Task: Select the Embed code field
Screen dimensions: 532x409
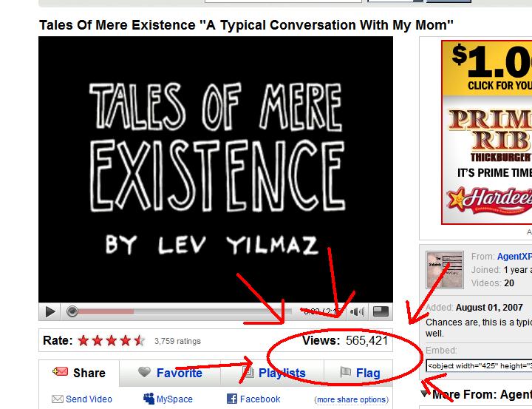Action: pos(479,366)
